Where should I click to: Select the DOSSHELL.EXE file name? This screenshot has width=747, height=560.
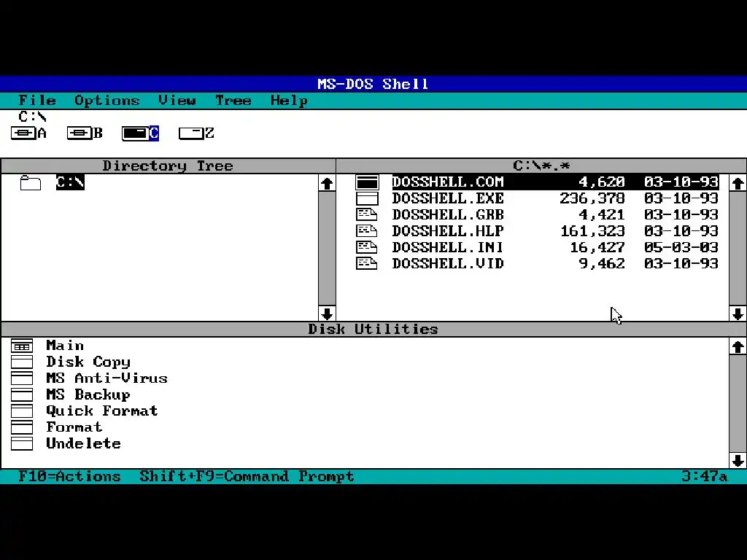448,198
